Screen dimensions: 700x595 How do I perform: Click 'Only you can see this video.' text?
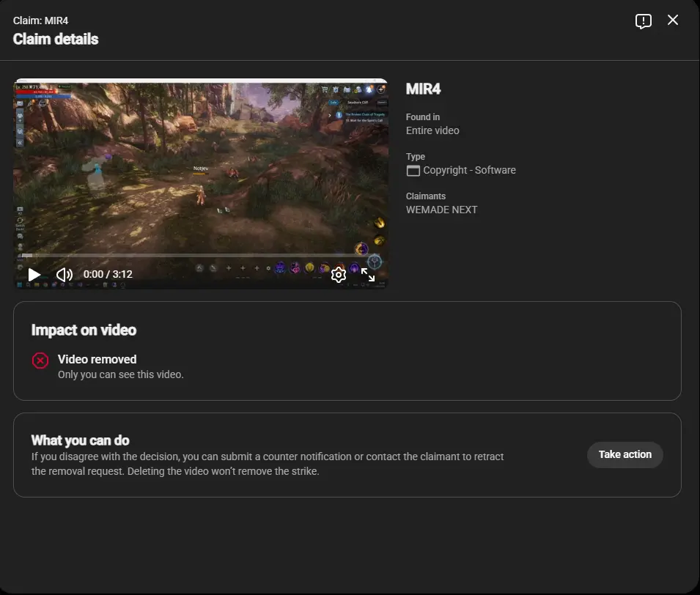coord(120,374)
